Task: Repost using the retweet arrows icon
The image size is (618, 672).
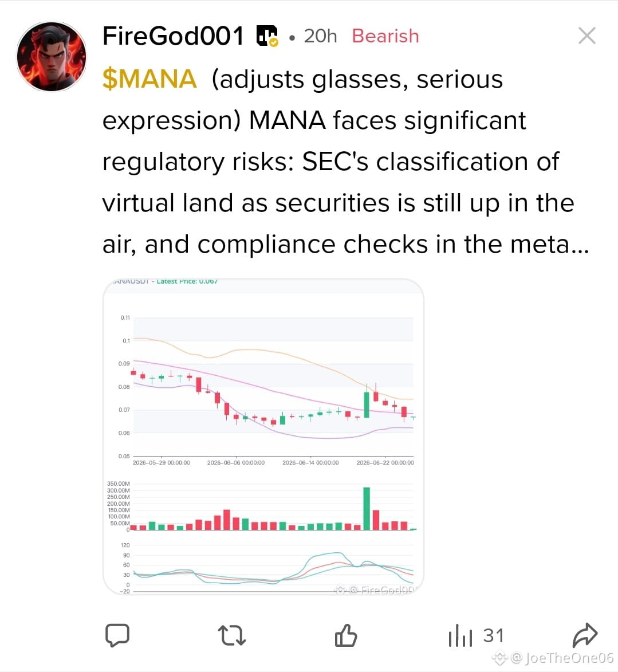Action: click(x=232, y=635)
